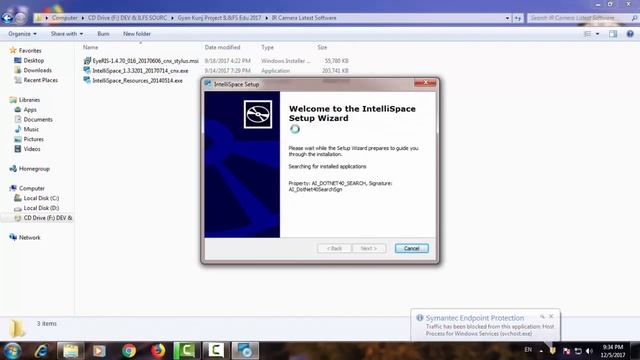The height and width of the screenshot is (360, 640).
Task: Open Apps library
Action: point(30,109)
